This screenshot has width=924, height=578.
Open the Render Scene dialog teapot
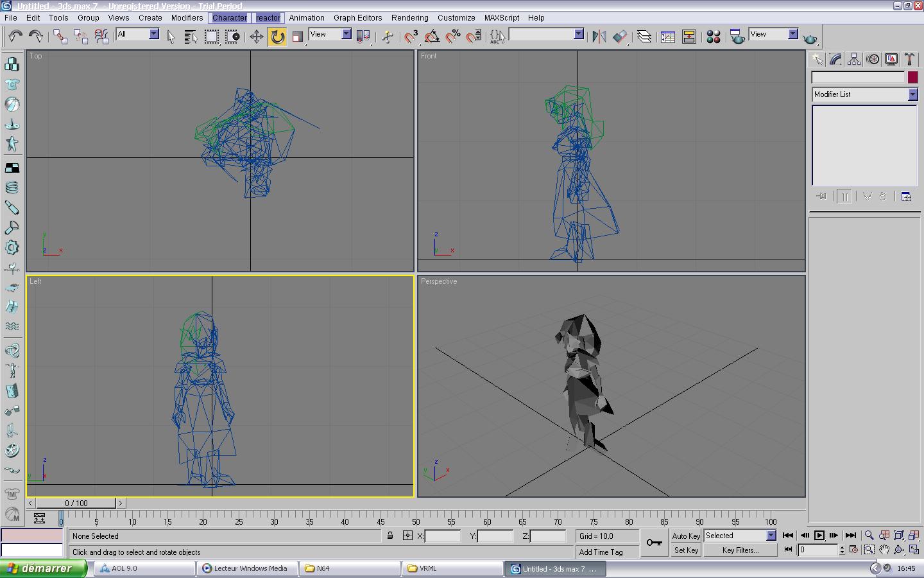pos(738,37)
